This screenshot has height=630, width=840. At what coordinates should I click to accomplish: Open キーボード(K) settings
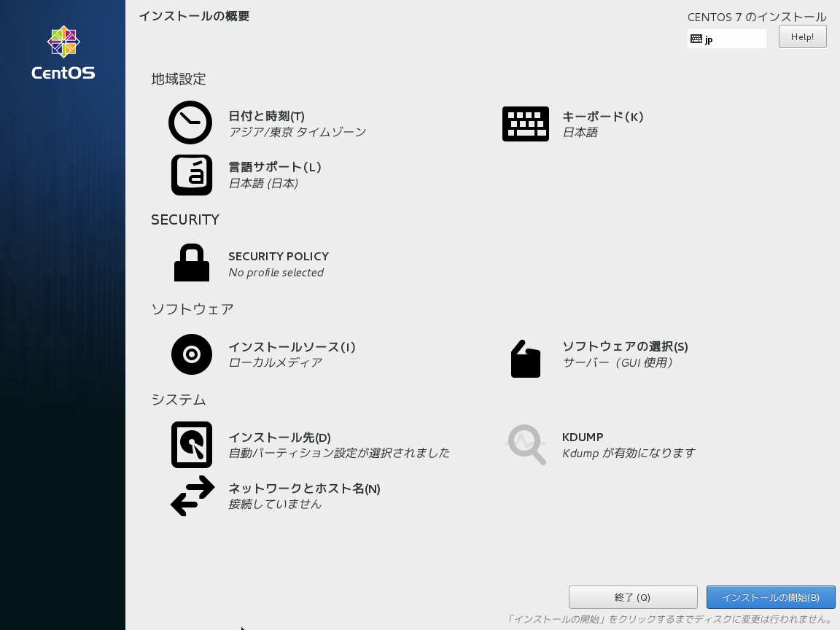pos(603,116)
